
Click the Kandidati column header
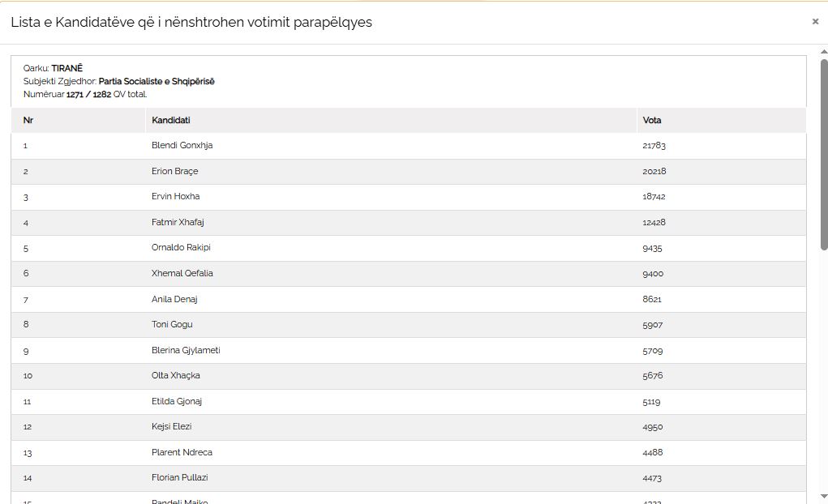pyautogui.click(x=171, y=121)
